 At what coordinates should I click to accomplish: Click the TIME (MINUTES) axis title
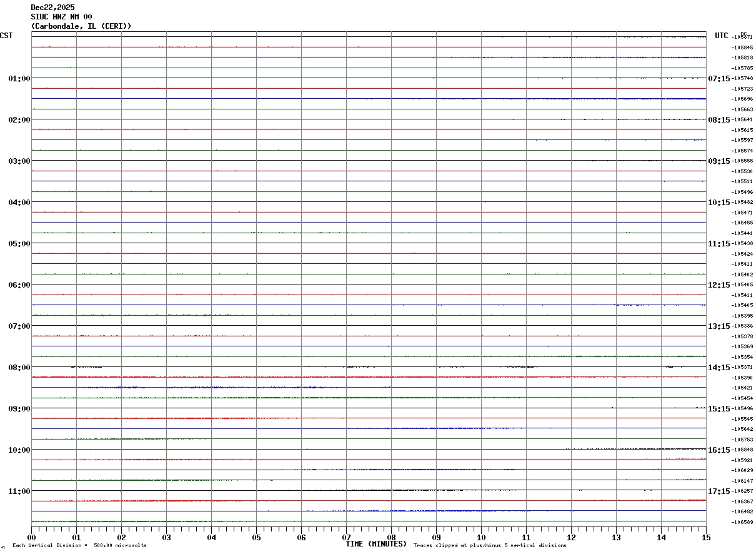tap(376, 544)
